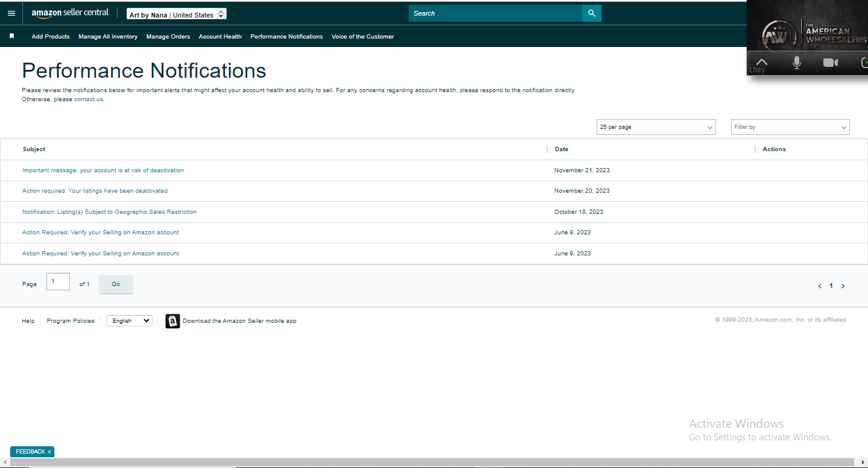Open Voice of the Customer

[x=363, y=37]
